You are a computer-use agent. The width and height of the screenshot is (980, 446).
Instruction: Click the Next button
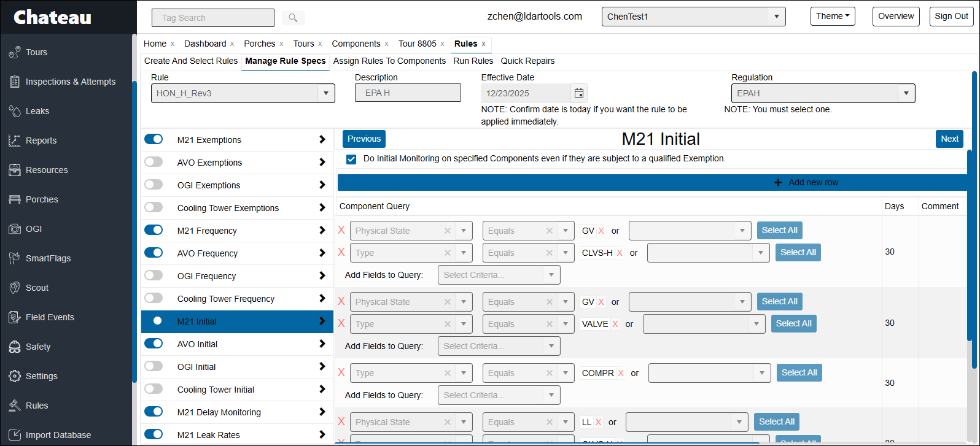click(949, 139)
